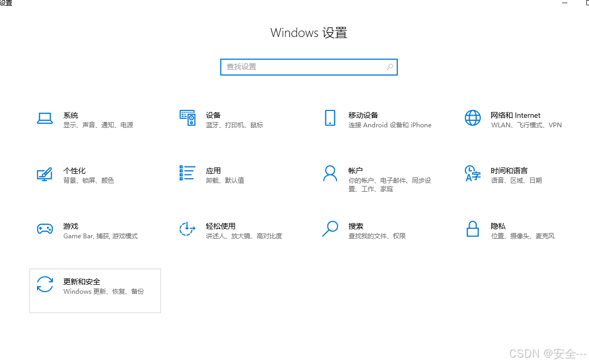Viewport: 589px width, 364px height.
Task: Click the text 位置、摄像头、麦克风
Action: click(x=523, y=236)
